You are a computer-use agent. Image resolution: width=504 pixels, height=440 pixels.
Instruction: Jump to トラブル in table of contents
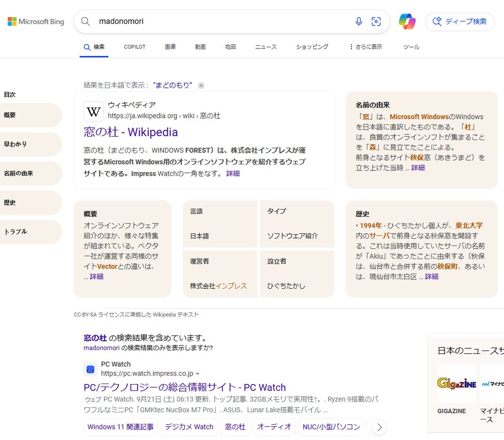pyautogui.click(x=30, y=231)
